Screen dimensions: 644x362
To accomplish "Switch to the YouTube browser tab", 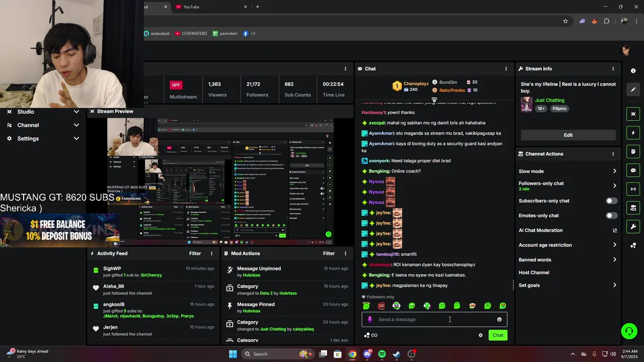I will tap(212, 7).
